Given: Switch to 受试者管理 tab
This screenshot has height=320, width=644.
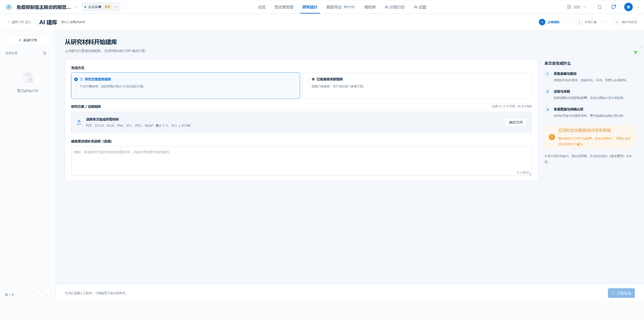Looking at the screenshot, I should pyautogui.click(x=284, y=7).
